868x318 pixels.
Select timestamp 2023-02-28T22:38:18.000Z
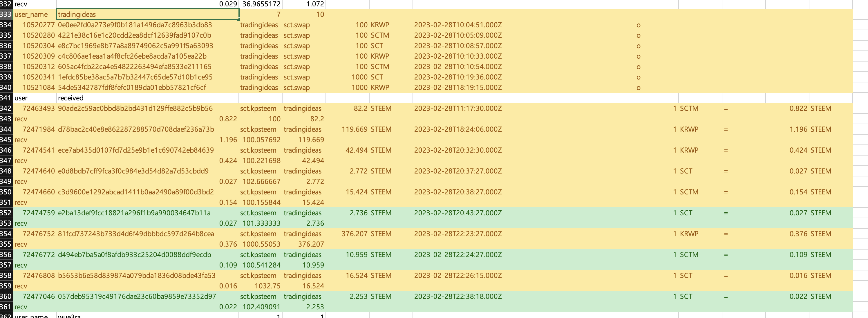[x=457, y=297]
